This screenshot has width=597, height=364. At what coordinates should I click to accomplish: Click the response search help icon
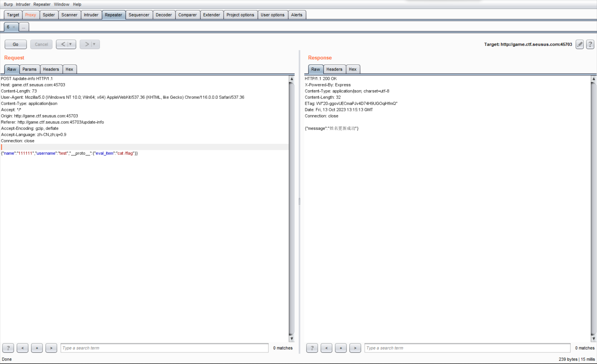click(x=312, y=348)
